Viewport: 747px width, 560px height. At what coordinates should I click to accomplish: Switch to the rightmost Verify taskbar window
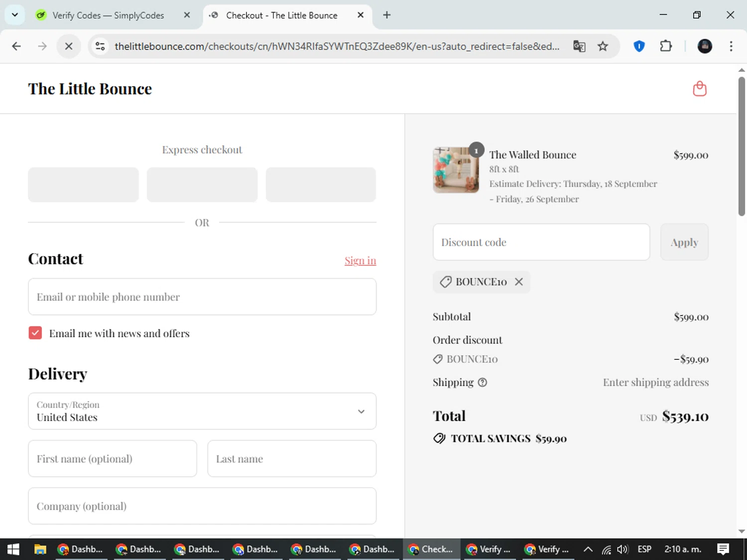tap(547, 549)
